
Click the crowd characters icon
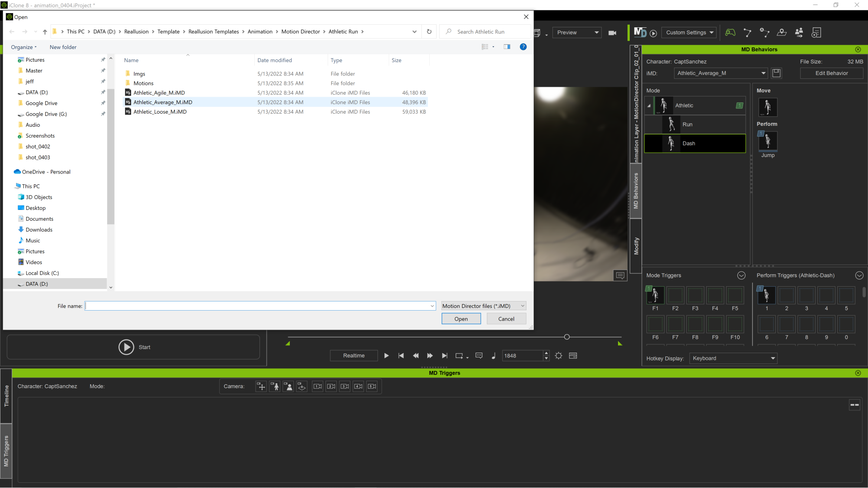tap(799, 33)
